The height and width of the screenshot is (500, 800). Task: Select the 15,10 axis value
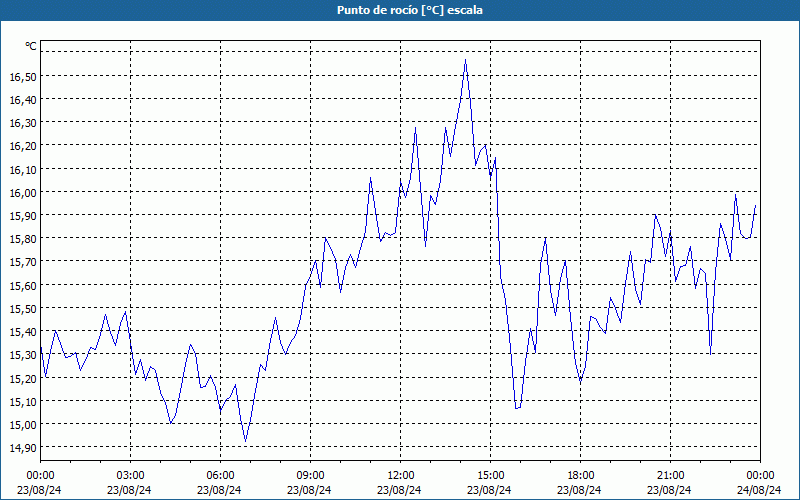click(23, 401)
